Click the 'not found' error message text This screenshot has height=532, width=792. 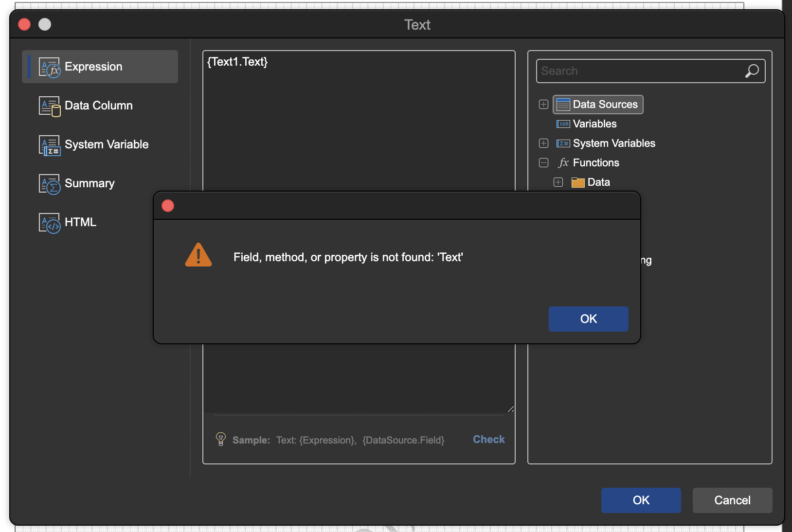pos(348,257)
